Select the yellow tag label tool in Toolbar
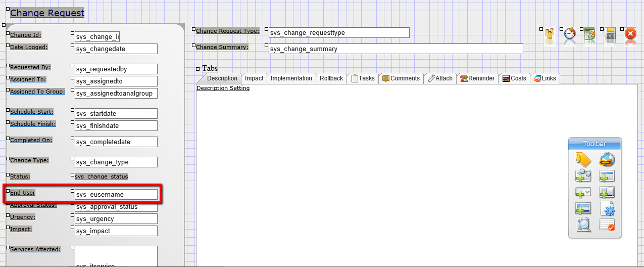 583,160
